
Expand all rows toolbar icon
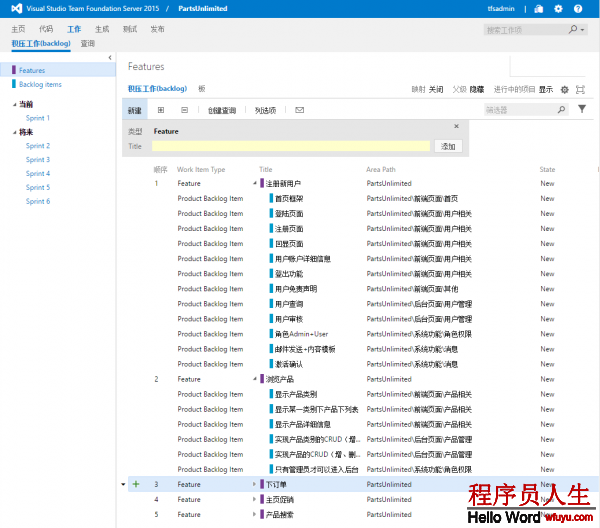tap(161, 110)
